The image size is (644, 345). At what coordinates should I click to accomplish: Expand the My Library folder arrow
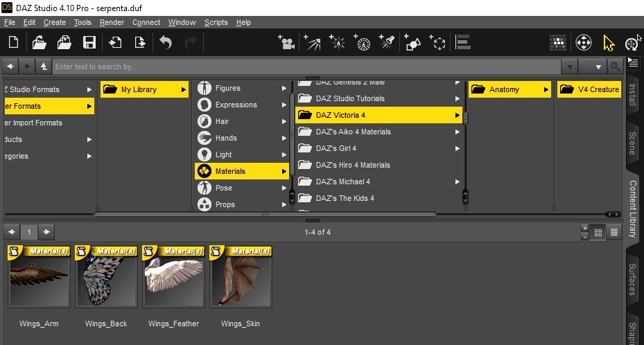[x=183, y=89]
